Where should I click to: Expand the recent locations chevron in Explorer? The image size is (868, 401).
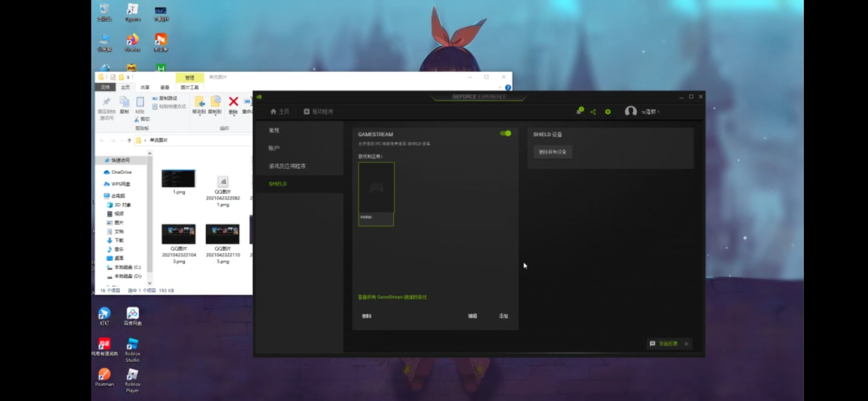coord(121,140)
